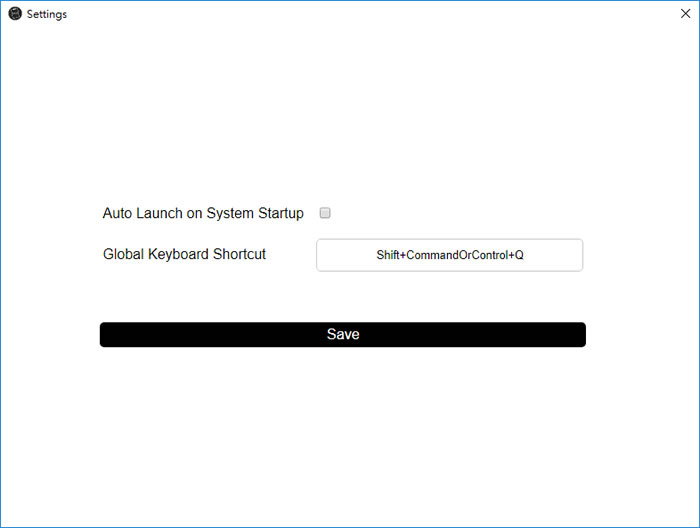
Task: Open the window menu via the Settings icon
Action: tap(15, 14)
